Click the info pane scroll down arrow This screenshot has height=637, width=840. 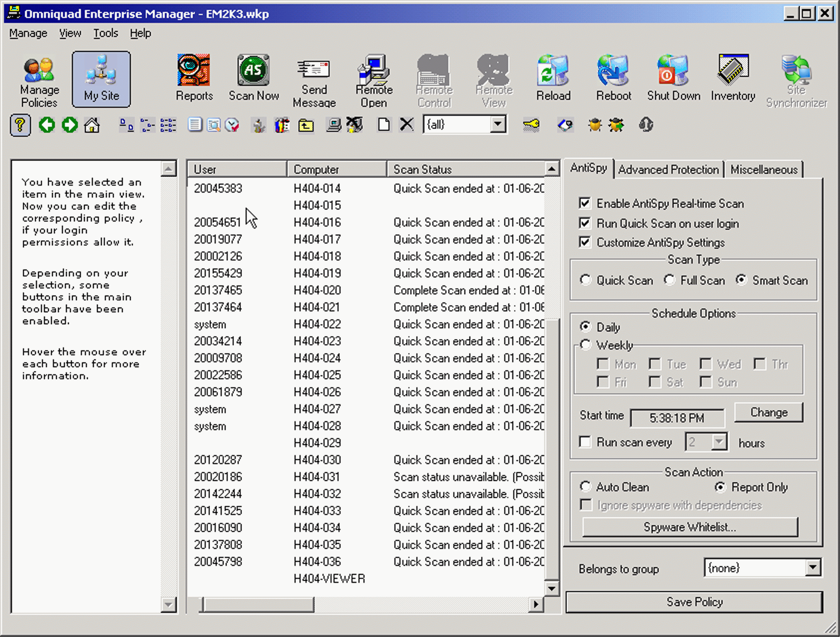(168, 604)
